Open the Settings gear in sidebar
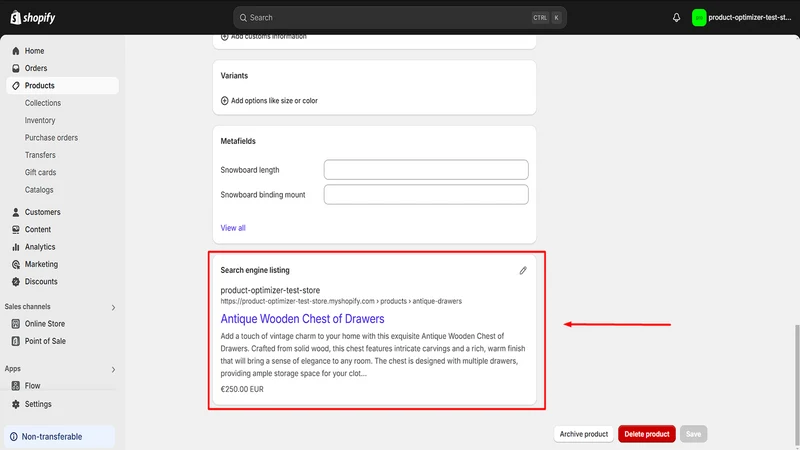 click(x=16, y=404)
